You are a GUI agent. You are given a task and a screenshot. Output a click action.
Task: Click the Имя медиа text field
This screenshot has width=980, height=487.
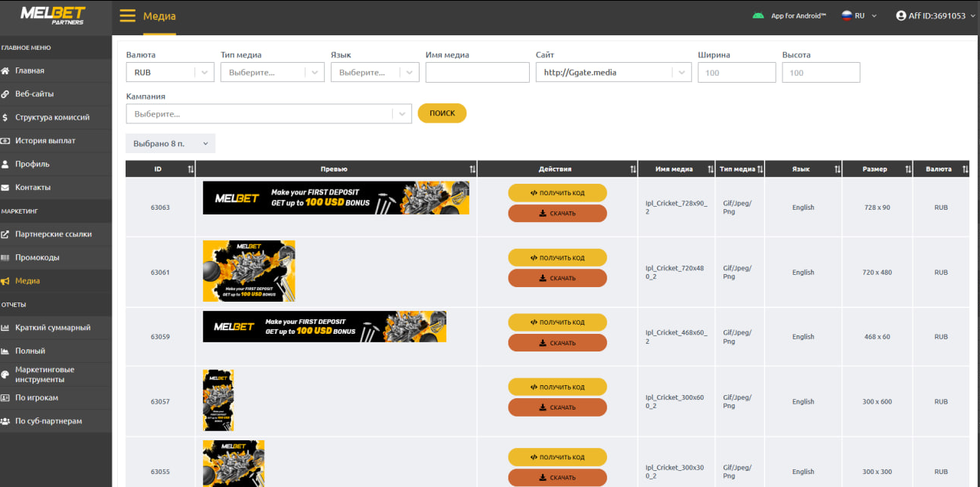pyautogui.click(x=477, y=73)
